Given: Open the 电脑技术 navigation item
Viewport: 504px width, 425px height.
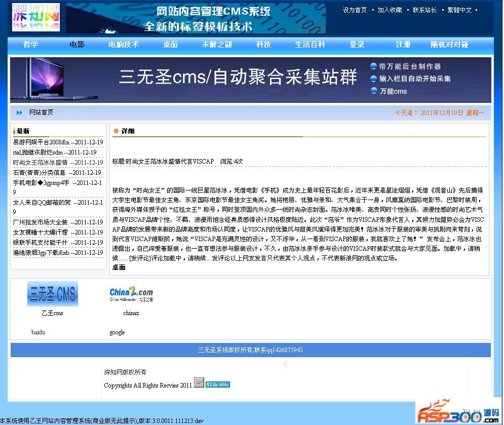Looking at the screenshot, I should pyautogui.click(x=124, y=45).
